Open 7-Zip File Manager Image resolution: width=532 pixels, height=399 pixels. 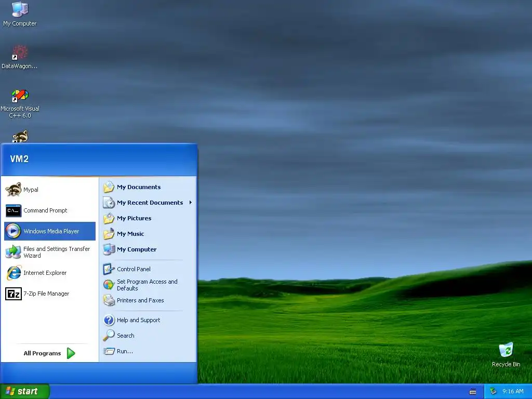49,294
